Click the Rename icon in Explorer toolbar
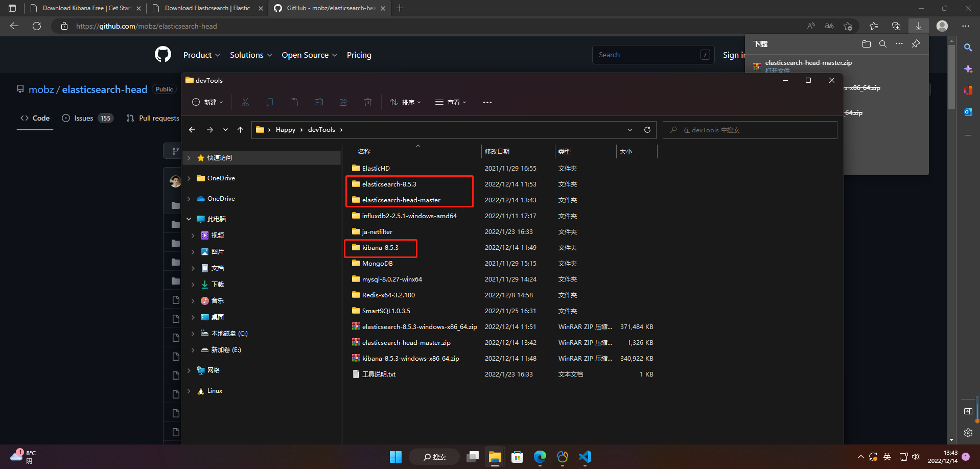The height and width of the screenshot is (469, 980). [x=319, y=102]
